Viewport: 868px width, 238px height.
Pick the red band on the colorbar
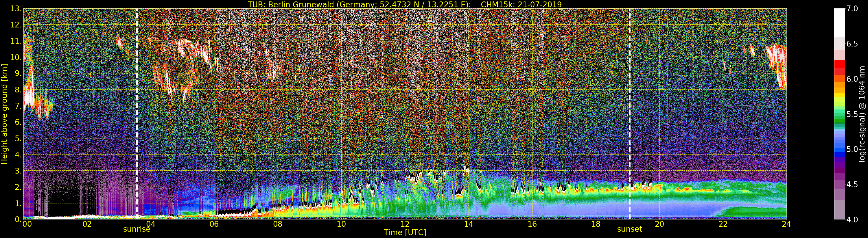coord(839,67)
